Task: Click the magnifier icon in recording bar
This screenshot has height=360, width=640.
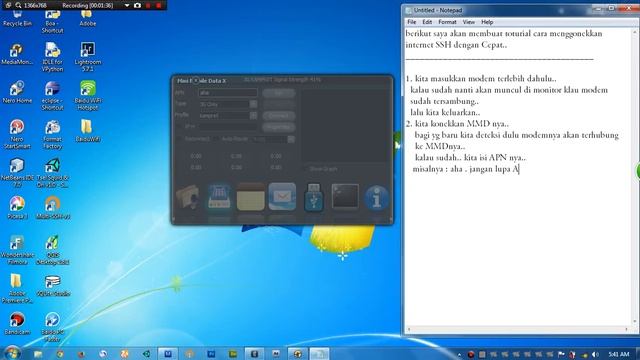Action: [18, 5]
